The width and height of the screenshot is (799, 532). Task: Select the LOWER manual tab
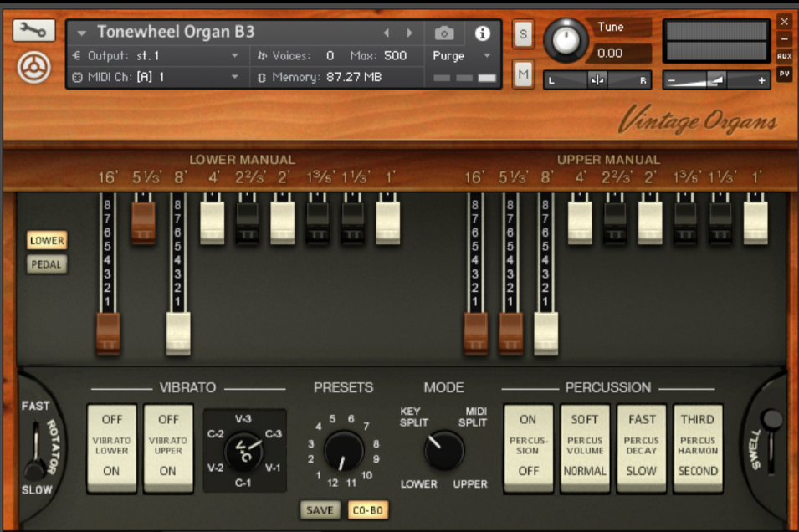pyautogui.click(x=47, y=241)
